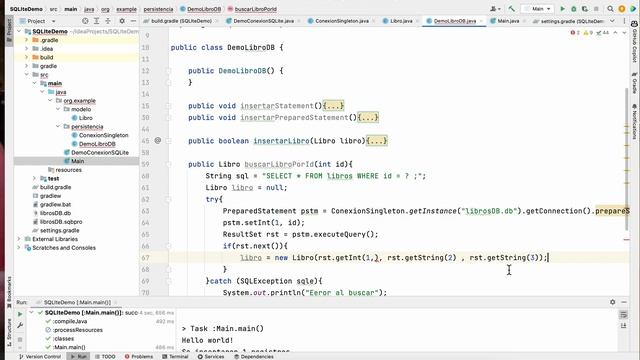Stop icon in Run panel sidebar
The image size is (640, 360).
(x=20, y=340)
